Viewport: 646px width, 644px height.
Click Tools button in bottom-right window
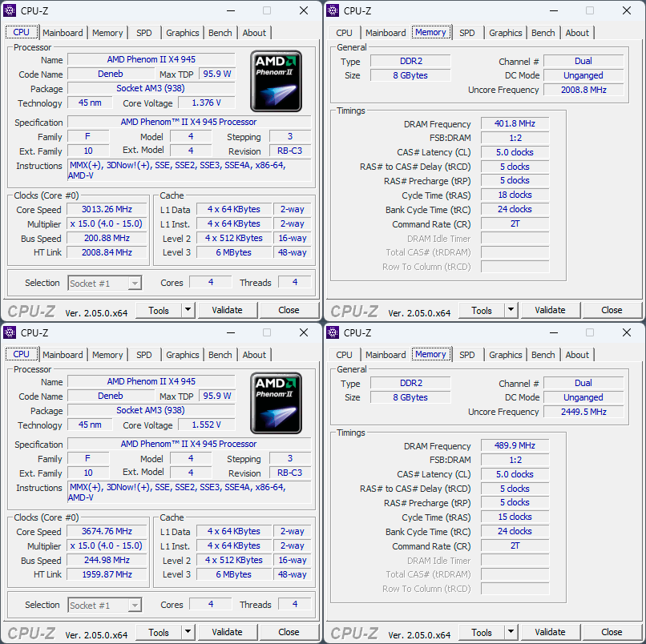point(482,632)
